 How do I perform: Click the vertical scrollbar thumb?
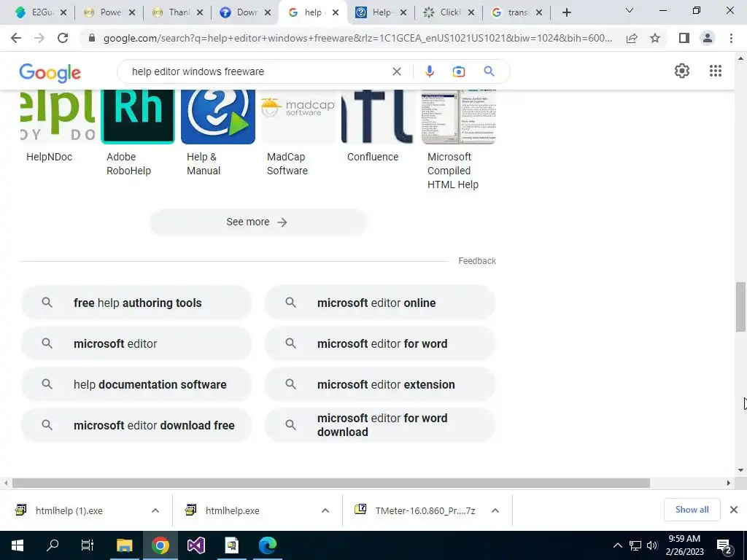click(740, 307)
